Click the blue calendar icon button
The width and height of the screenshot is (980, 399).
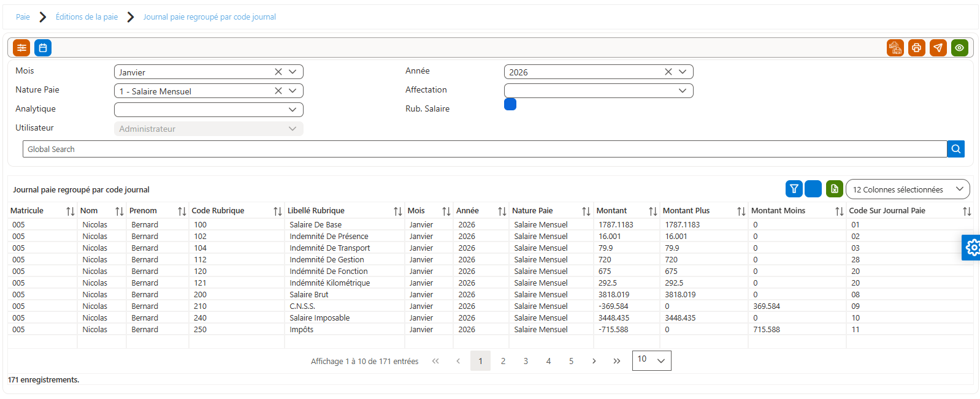[x=43, y=48]
